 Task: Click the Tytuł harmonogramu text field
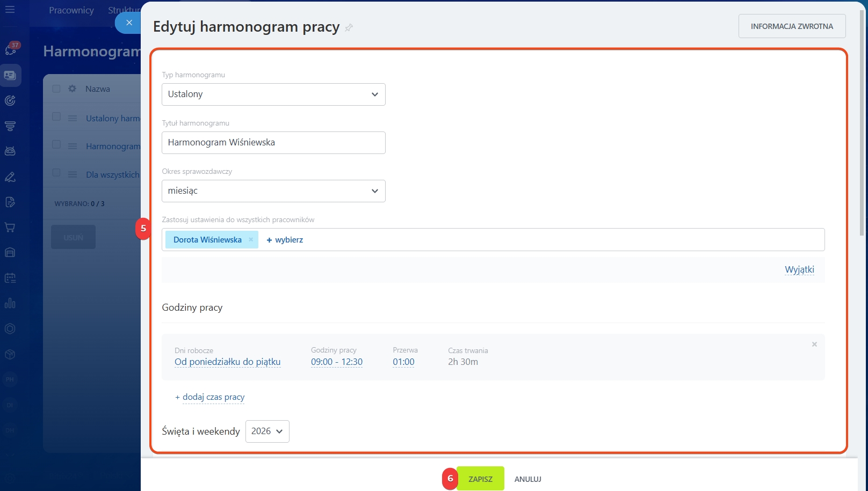pyautogui.click(x=273, y=143)
